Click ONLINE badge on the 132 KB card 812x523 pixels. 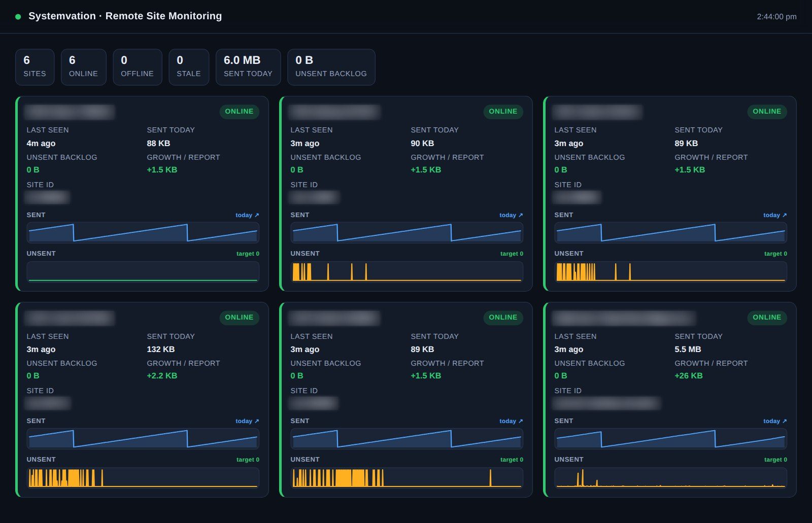pyautogui.click(x=239, y=318)
